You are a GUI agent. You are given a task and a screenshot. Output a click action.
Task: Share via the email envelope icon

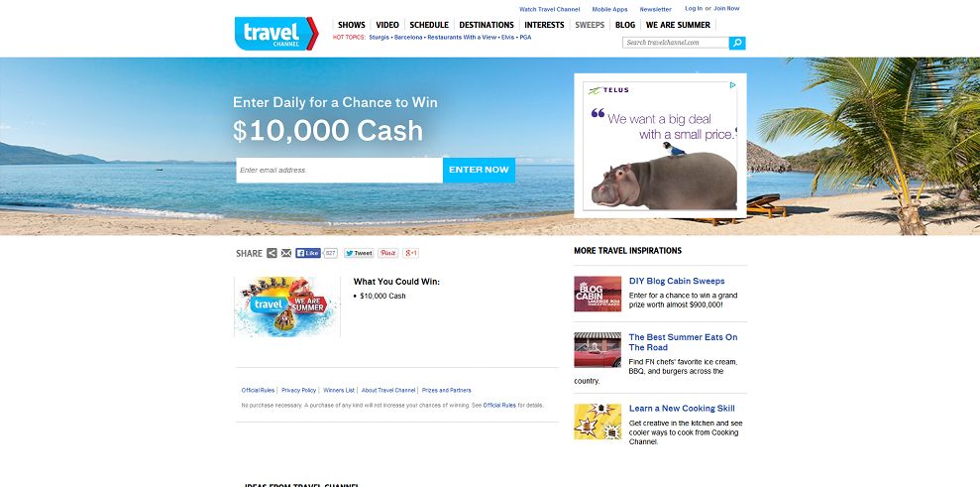[x=286, y=253]
